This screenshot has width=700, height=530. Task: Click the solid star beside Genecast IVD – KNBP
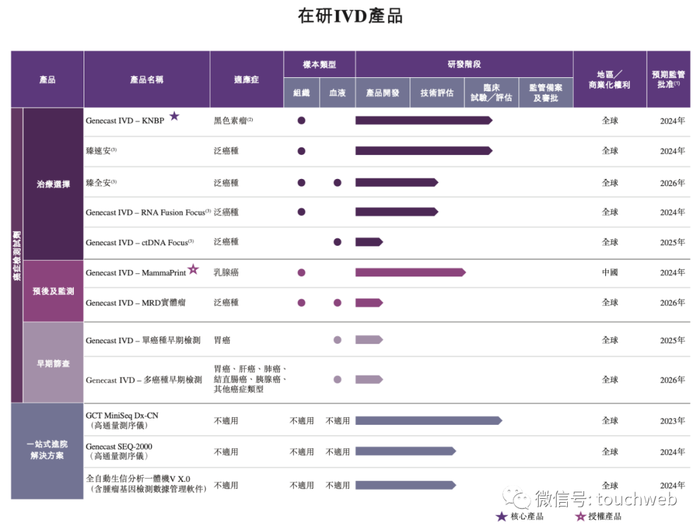174,116
